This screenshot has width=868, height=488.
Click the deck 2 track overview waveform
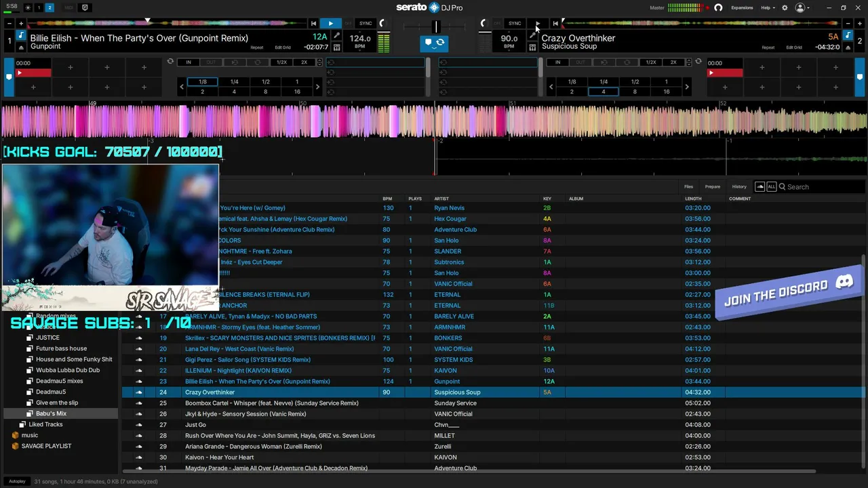pyautogui.click(x=701, y=24)
